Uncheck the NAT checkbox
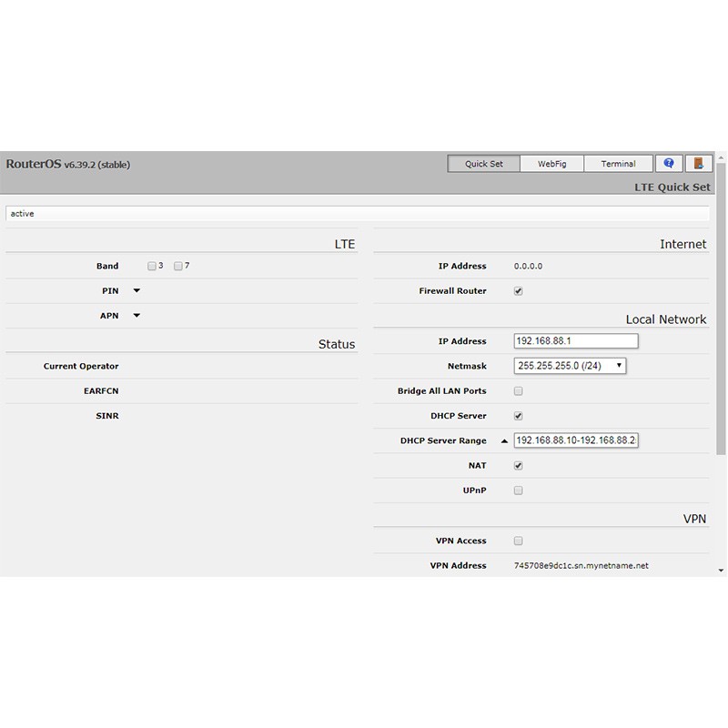This screenshot has width=728, height=728. 519,466
